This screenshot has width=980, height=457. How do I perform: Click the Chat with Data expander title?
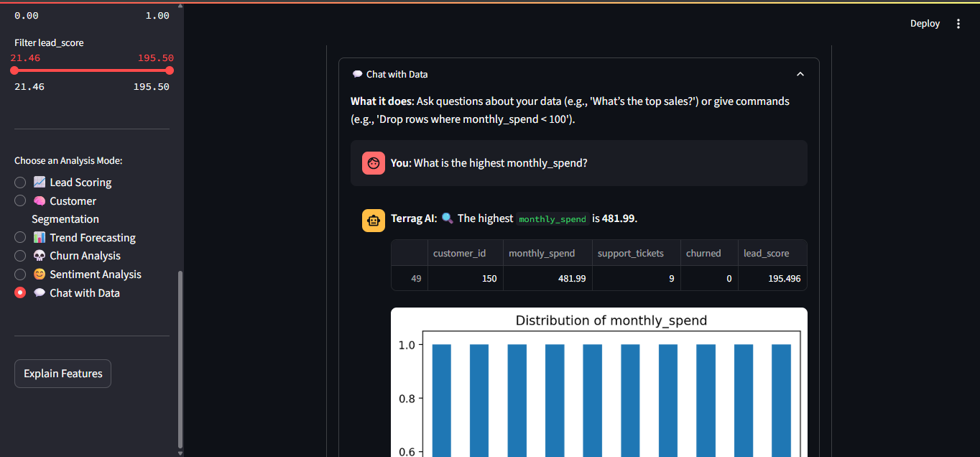tap(397, 74)
